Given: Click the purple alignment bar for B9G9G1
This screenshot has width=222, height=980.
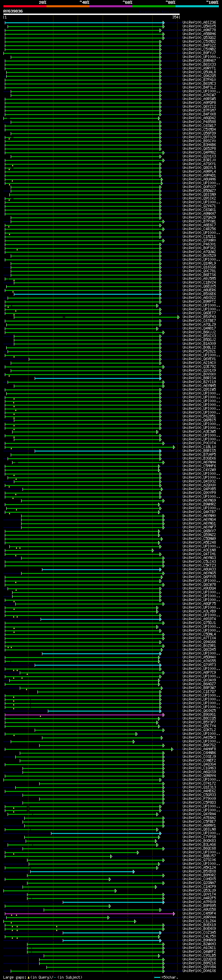Looking at the screenshot, I should click(84, 715).
